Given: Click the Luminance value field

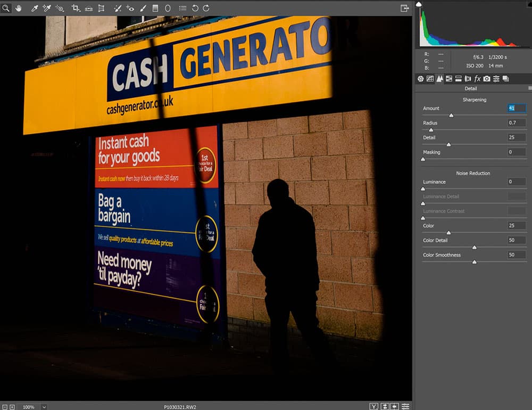Looking at the screenshot, I should (517, 182).
